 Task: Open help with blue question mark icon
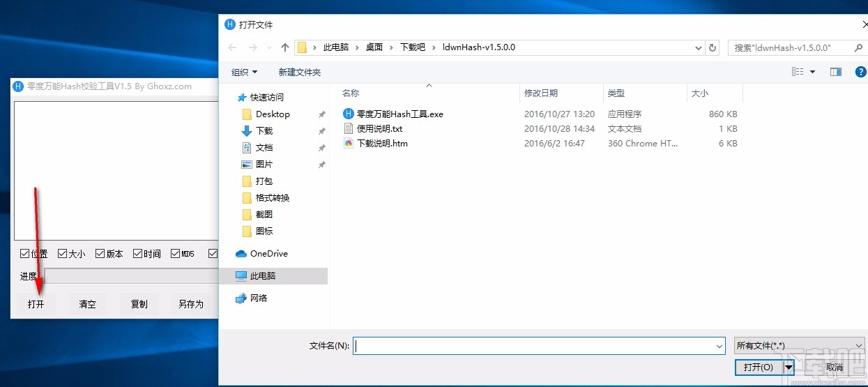tap(860, 72)
